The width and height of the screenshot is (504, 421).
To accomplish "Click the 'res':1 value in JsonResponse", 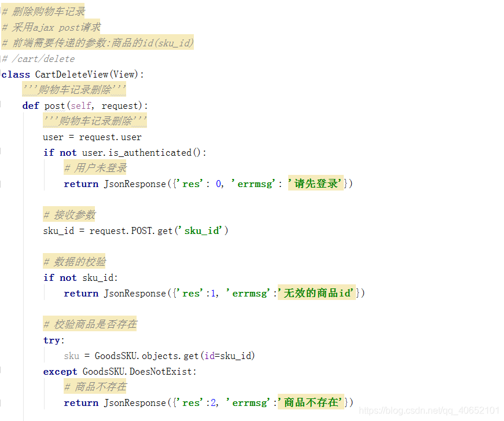I will pos(212,294).
